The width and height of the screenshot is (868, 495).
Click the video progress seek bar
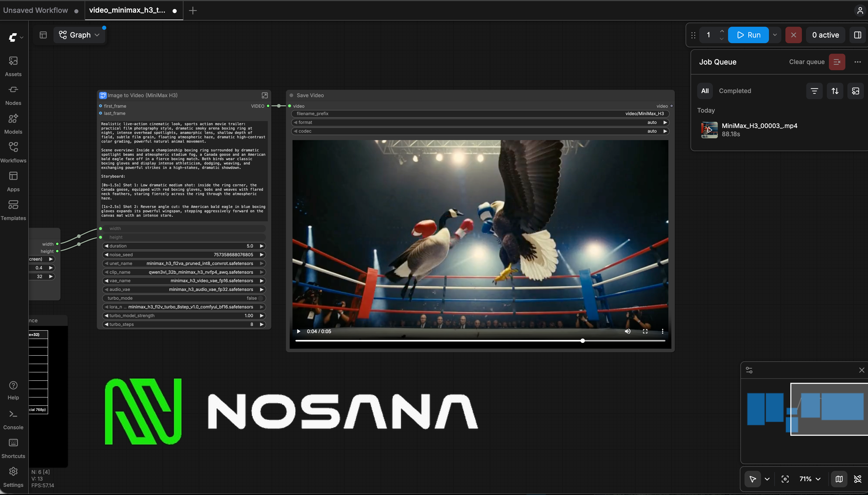480,341
